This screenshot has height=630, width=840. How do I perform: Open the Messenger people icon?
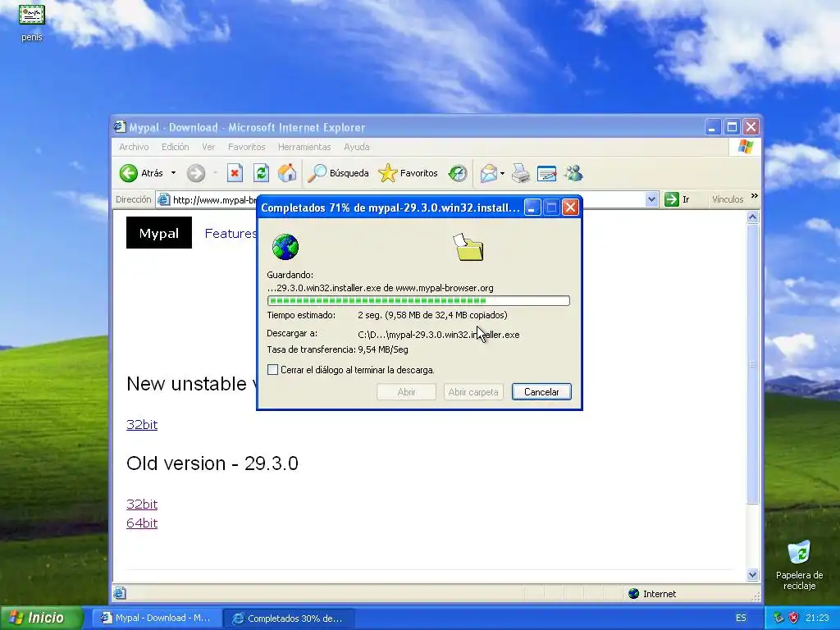[x=573, y=173]
